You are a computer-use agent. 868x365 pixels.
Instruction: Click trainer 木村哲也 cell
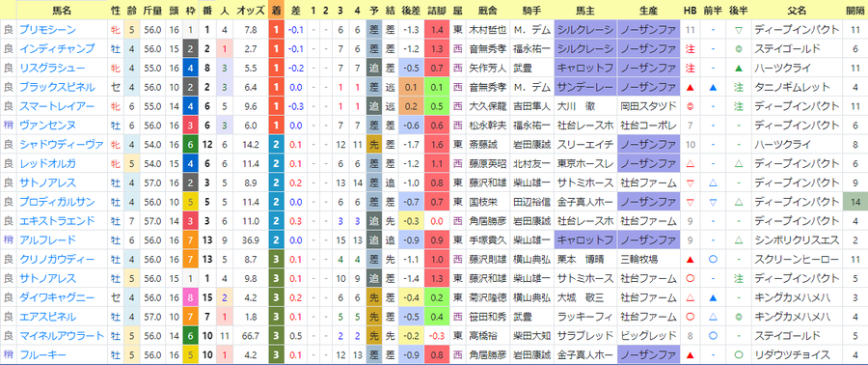489,30
